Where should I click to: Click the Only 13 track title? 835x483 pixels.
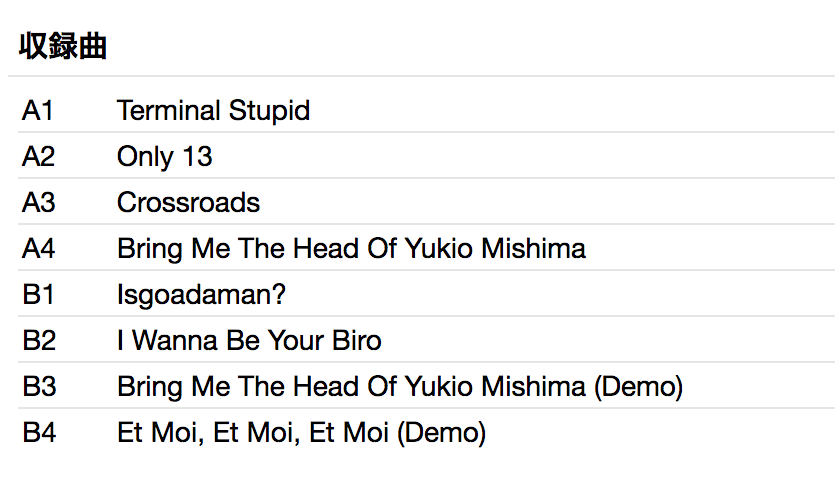click(x=164, y=156)
